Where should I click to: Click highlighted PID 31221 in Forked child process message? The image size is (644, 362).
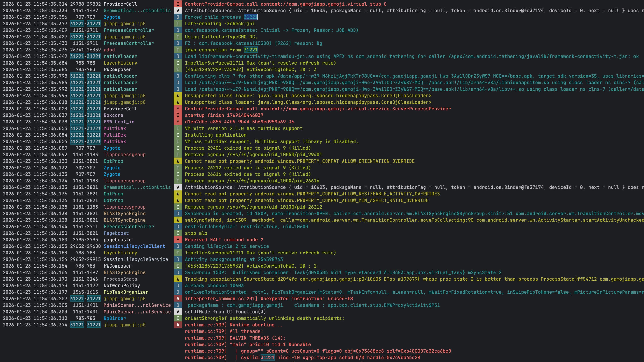coord(251,17)
